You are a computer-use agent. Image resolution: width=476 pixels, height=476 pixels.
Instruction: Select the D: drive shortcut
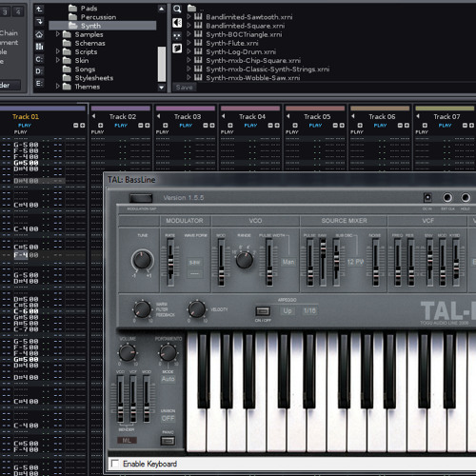[x=39, y=71]
